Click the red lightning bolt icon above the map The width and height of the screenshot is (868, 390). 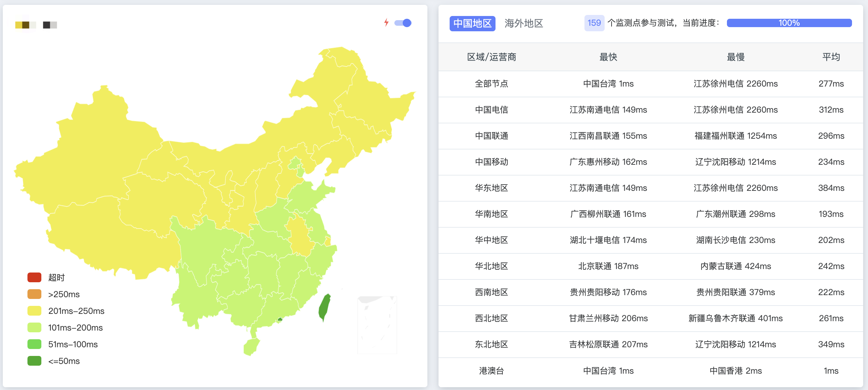pos(387,23)
